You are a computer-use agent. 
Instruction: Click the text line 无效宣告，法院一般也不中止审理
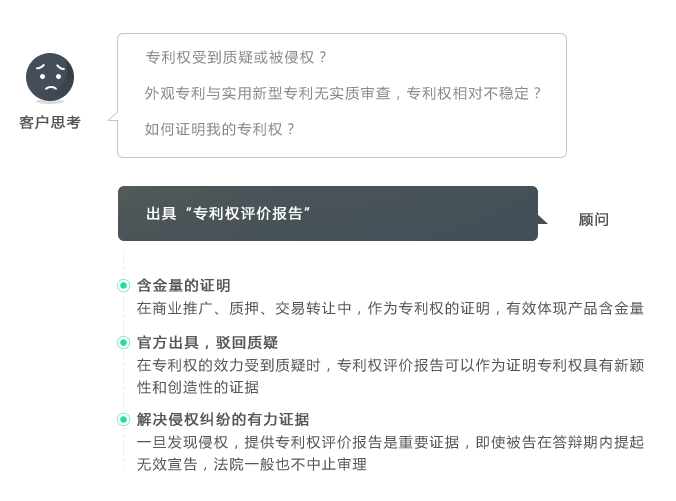point(252,464)
